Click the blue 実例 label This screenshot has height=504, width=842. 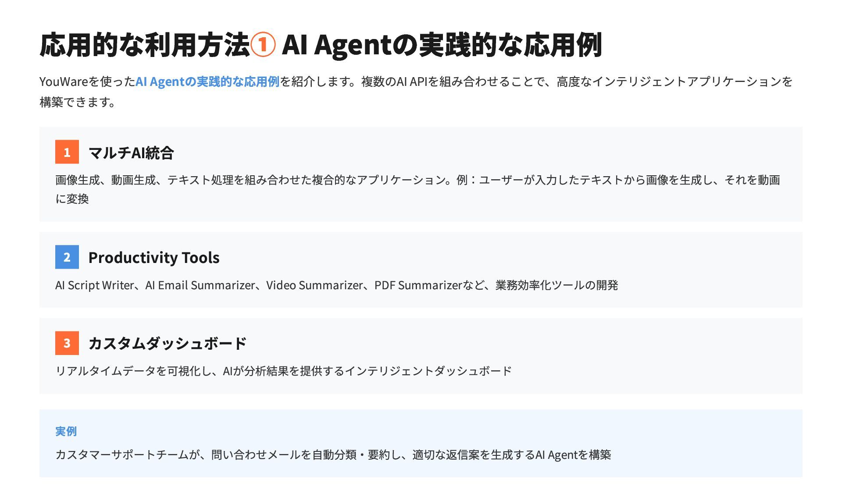[x=66, y=431]
